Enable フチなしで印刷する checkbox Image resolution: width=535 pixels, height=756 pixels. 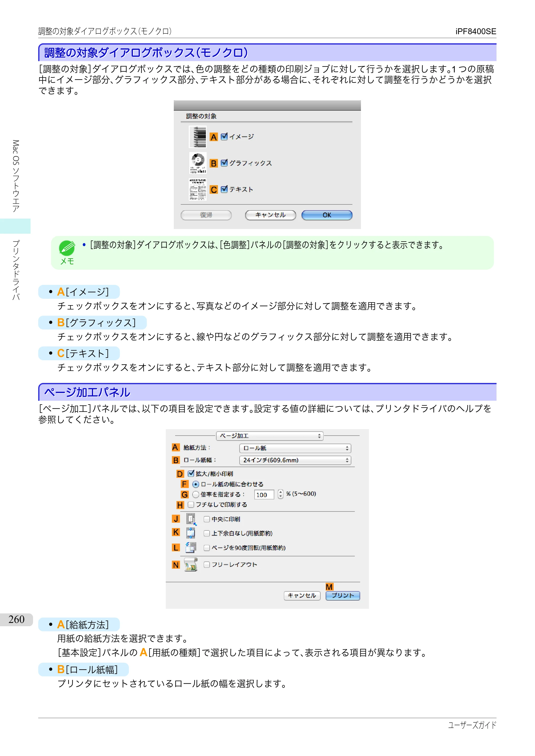point(191,505)
